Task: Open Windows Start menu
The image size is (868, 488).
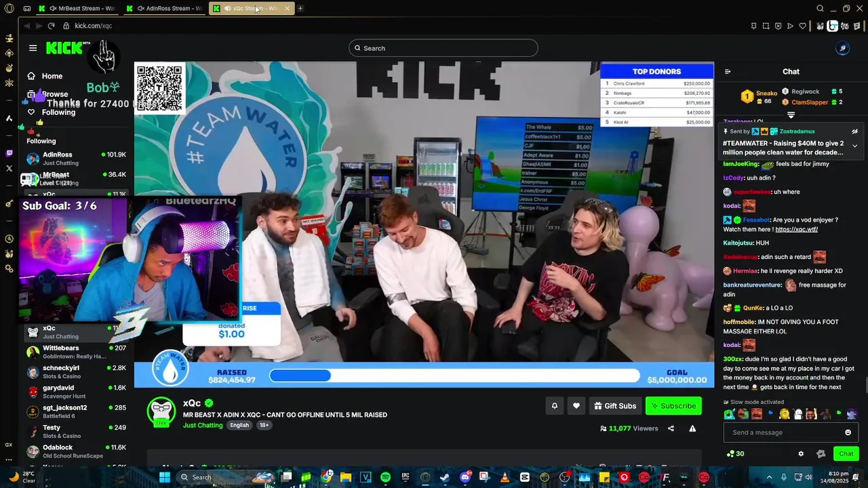Action: (x=165, y=477)
